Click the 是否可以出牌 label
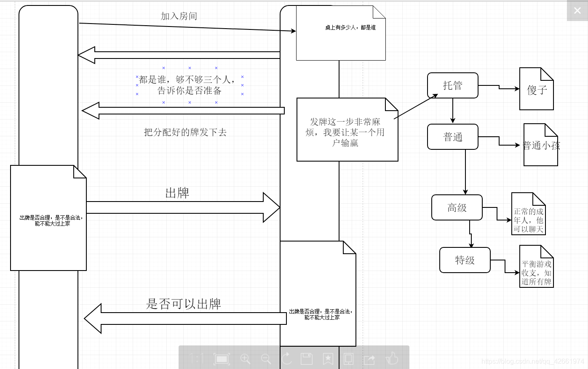This screenshot has height=369, width=588. [184, 304]
